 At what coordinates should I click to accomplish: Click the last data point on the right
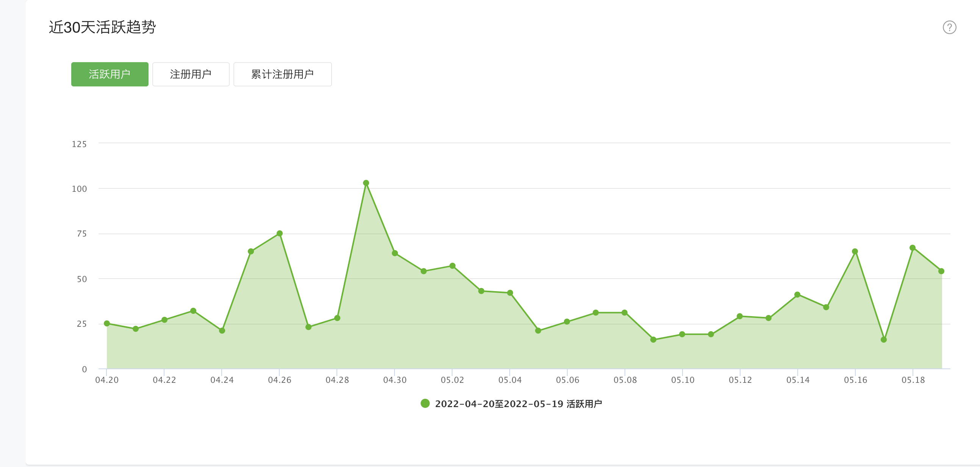941,271
